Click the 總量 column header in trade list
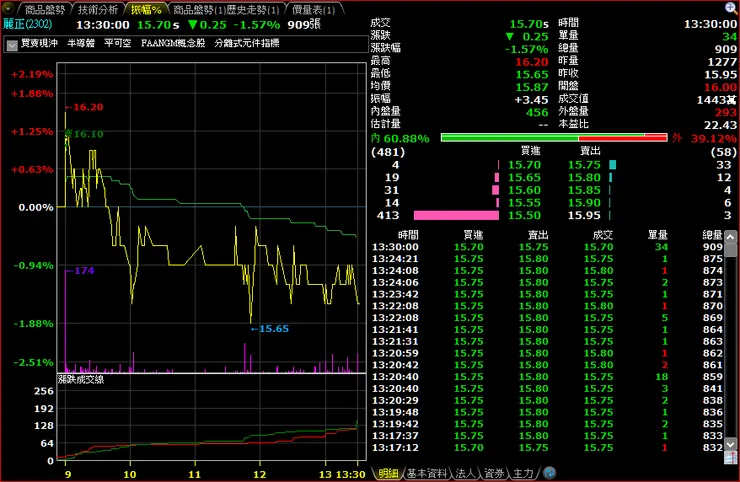The image size is (740, 482). point(712,235)
